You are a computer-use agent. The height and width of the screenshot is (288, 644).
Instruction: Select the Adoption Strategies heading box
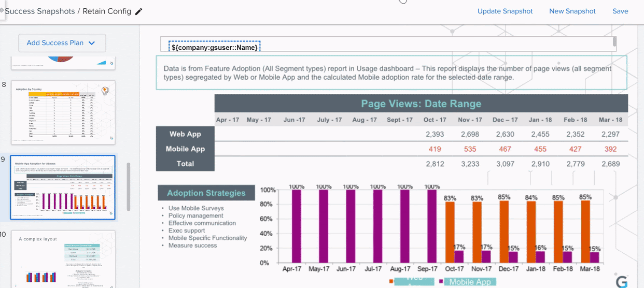pyautogui.click(x=206, y=193)
